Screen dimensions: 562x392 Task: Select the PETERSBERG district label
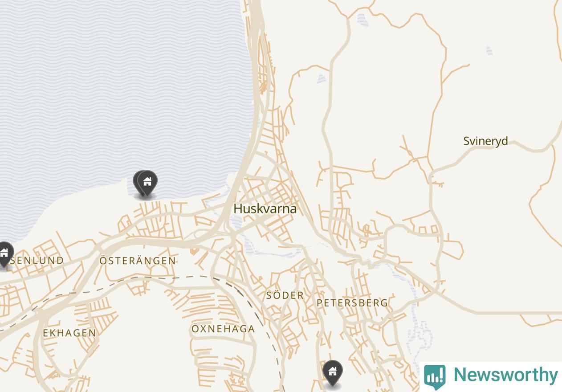pos(352,303)
